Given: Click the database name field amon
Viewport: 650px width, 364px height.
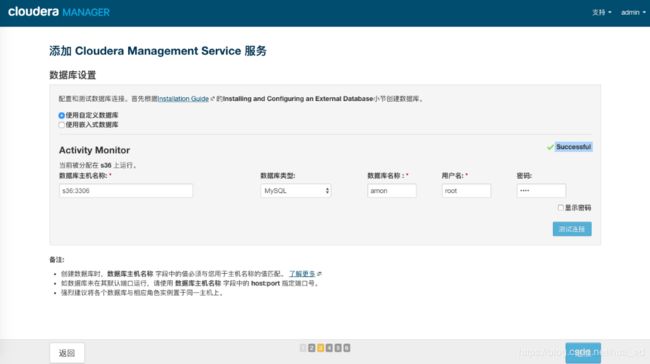Looking at the screenshot, I should (x=392, y=191).
